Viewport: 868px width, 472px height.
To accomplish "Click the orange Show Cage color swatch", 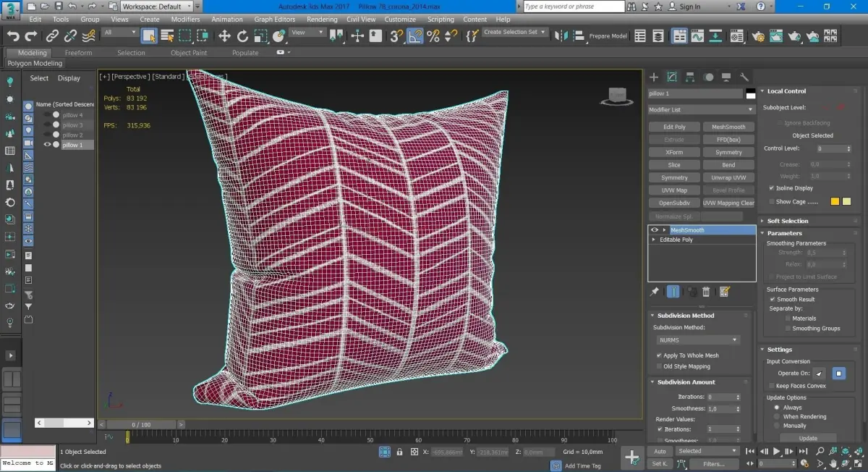I will click(835, 201).
